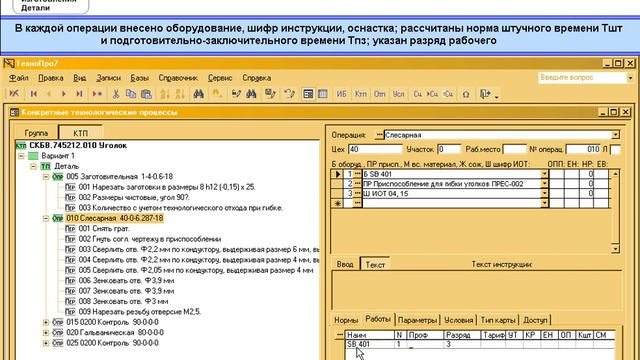Click the Cut scissors icon
640x360 pixels.
[x=116, y=94]
